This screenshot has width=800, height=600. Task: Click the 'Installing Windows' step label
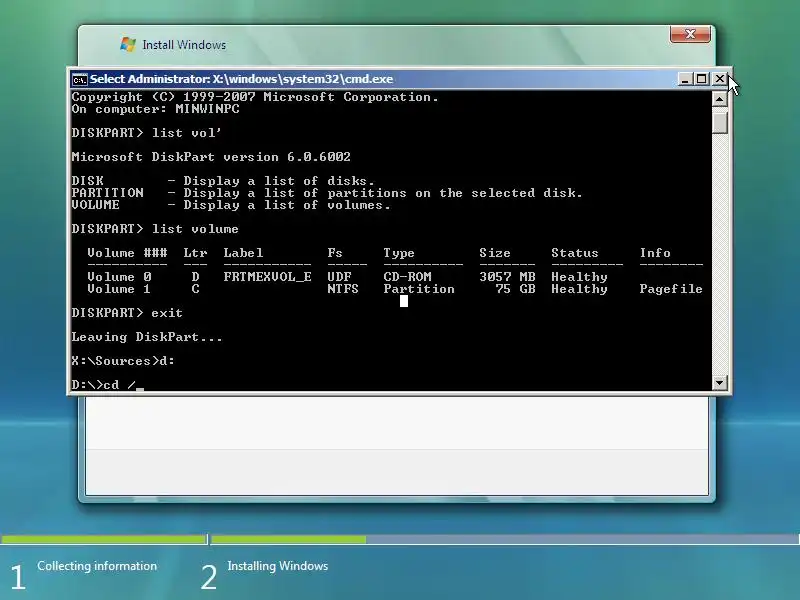278,566
